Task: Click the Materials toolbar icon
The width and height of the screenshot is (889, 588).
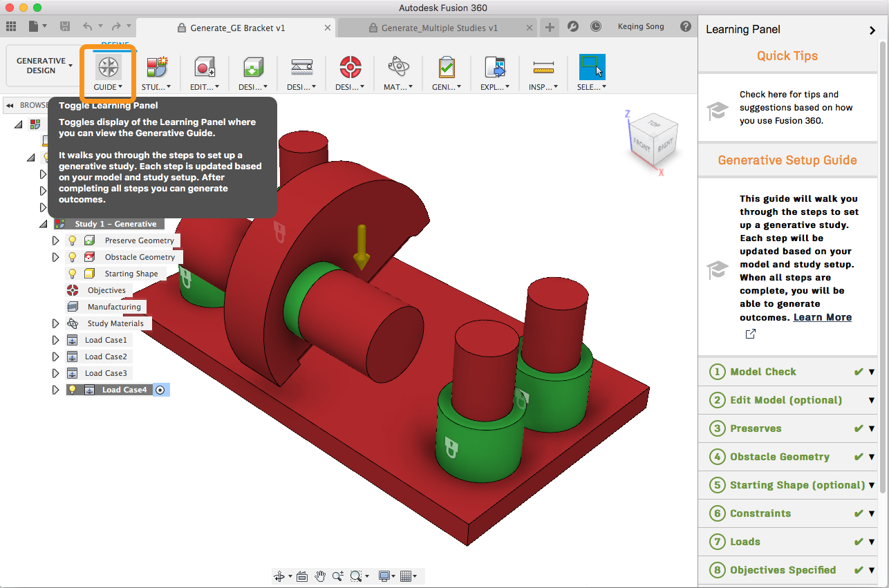Action: pos(398,68)
